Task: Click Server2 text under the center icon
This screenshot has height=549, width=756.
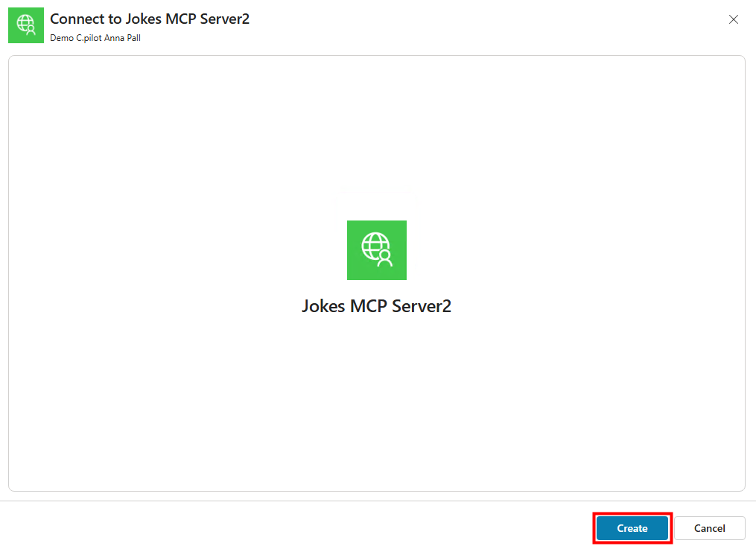Action: tap(424, 306)
